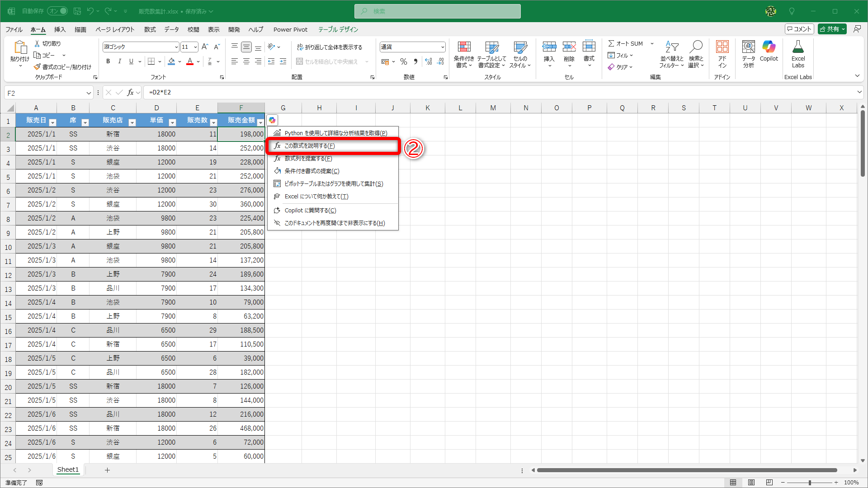
Task: Open the 販売店 column filter dropdown
Action: pos(132,122)
